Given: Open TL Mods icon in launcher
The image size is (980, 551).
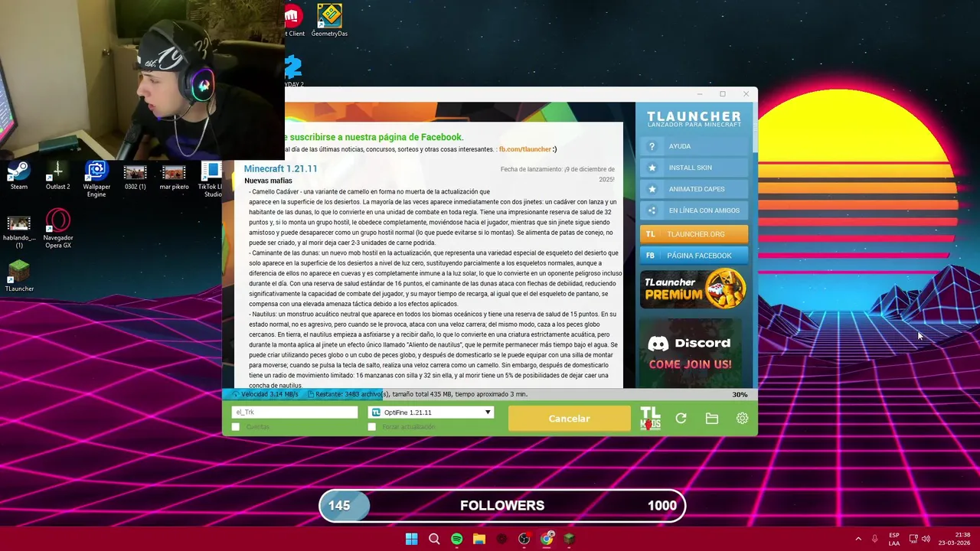Looking at the screenshot, I should (x=650, y=419).
